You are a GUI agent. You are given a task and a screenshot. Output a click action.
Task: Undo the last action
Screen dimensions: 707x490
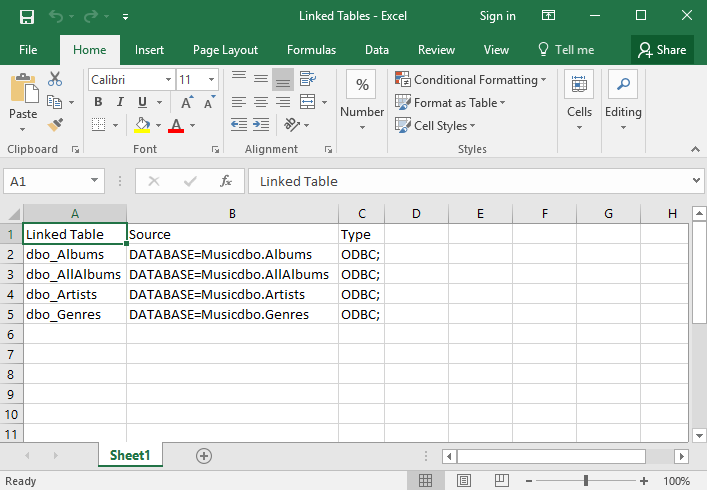point(56,17)
